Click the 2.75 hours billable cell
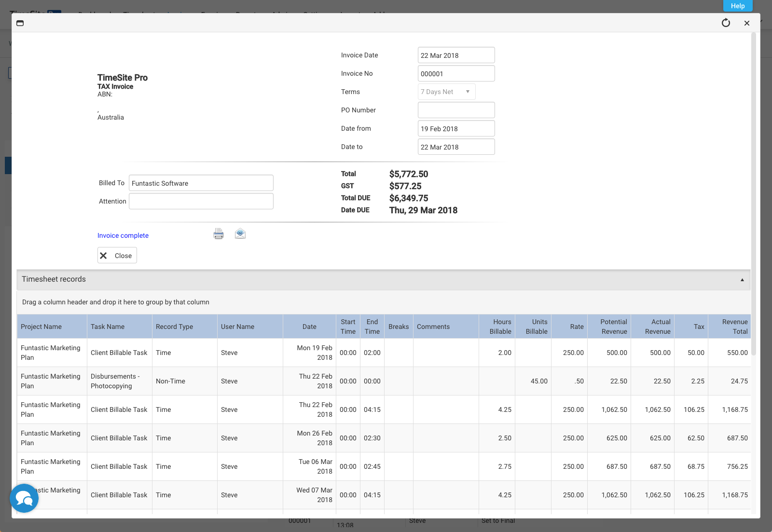Image resolution: width=772 pixels, height=532 pixels. [497, 466]
